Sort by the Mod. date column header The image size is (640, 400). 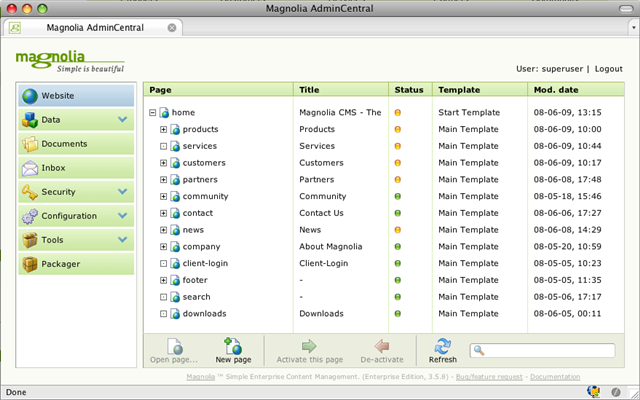[x=576, y=90]
